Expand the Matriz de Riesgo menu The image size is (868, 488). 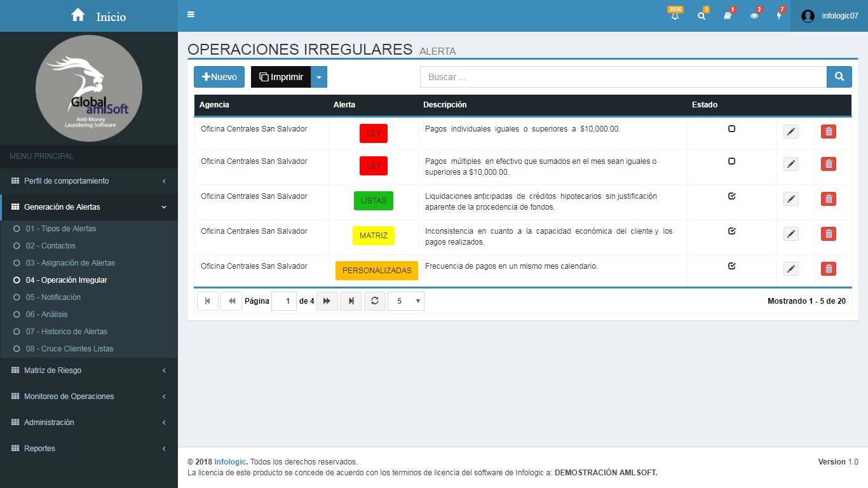pos(89,370)
